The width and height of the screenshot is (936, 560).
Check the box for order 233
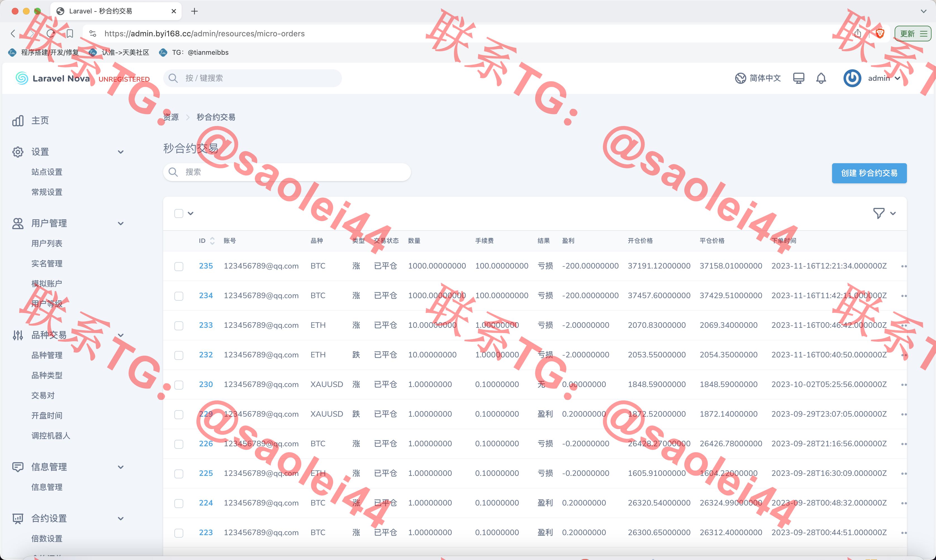(x=179, y=326)
